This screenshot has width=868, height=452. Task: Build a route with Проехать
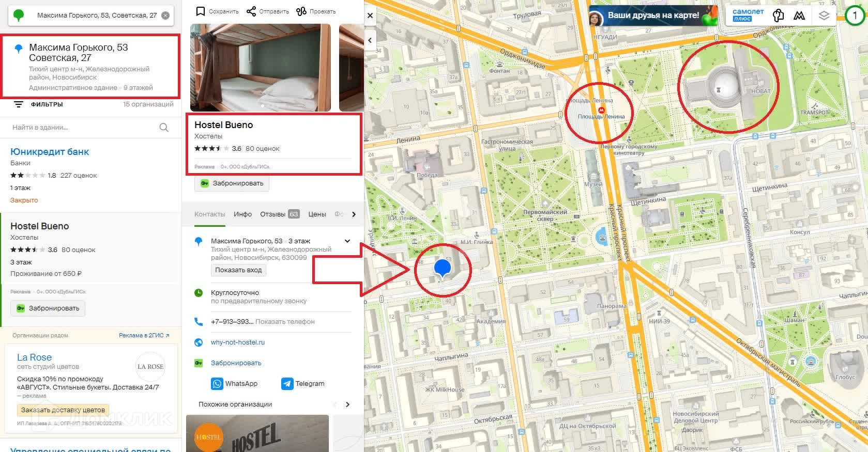pos(316,11)
